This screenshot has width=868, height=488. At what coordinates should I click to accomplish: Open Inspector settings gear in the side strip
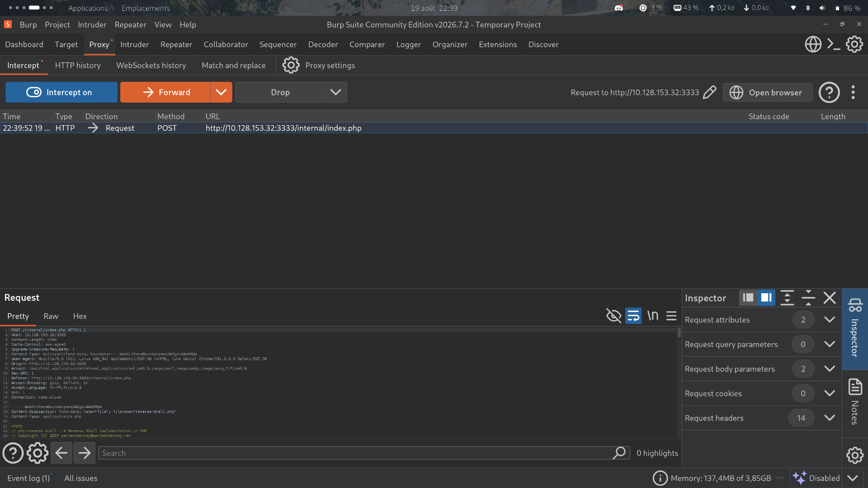[x=855, y=455]
